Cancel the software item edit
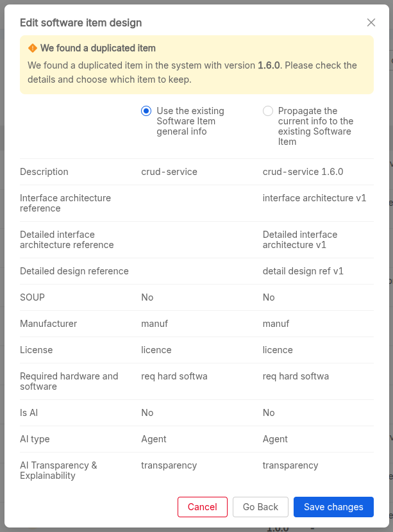 click(202, 506)
